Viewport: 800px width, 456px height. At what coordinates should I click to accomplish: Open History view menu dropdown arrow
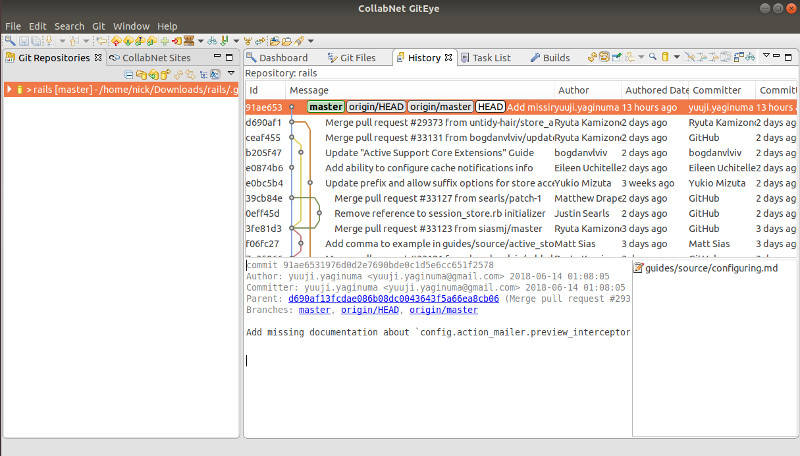[x=764, y=57]
